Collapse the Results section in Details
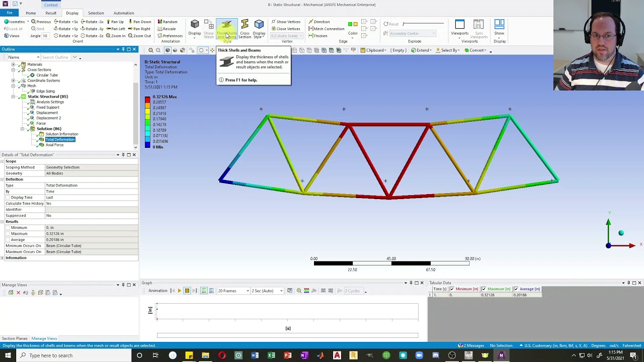The height and width of the screenshot is (362, 644). [x=3, y=222]
